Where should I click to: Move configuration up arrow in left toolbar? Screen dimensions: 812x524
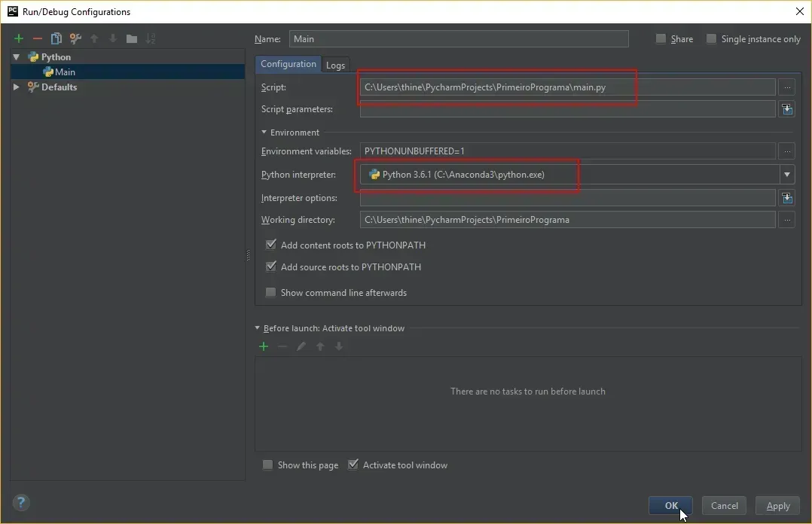click(x=94, y=38)
